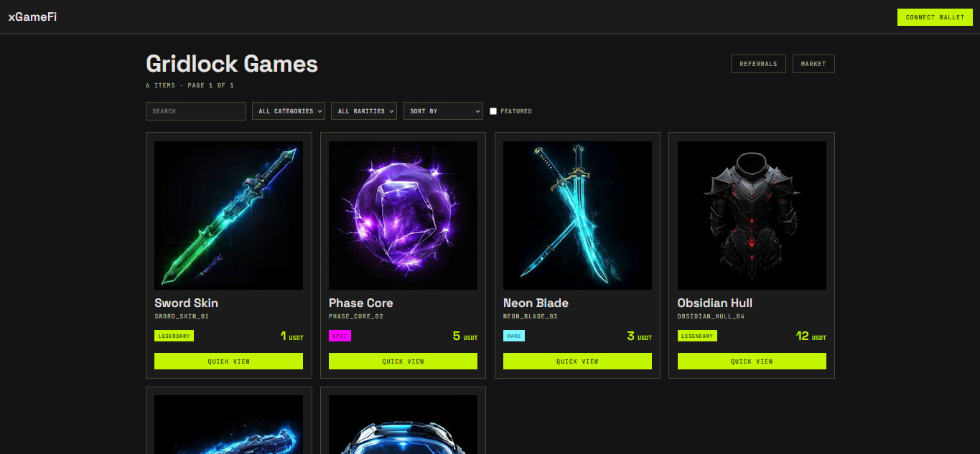Click the 5 USDT price on Phase Core

point(465,336)
